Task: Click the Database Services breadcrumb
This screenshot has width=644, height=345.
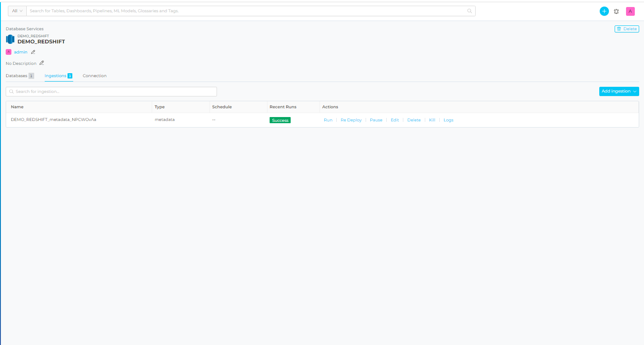Action: 25,29
